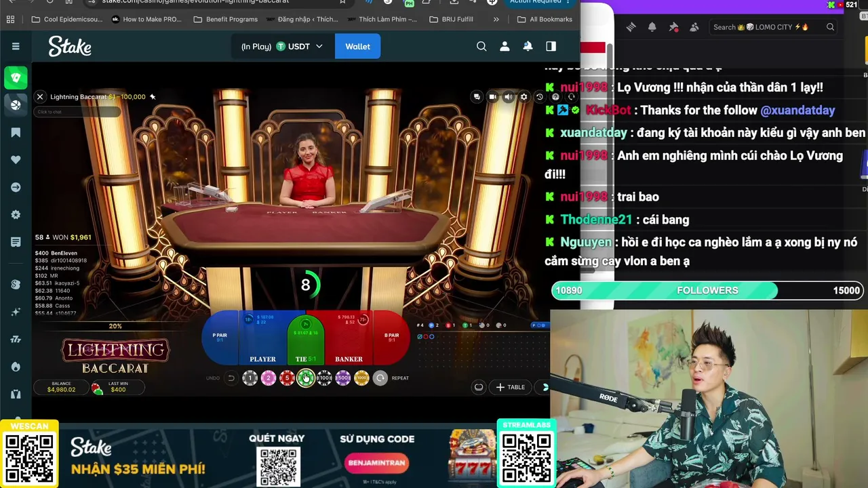Open the Stake hamburger menu
Viewport: 868px width, 488px height.
[x=16, y=46]
